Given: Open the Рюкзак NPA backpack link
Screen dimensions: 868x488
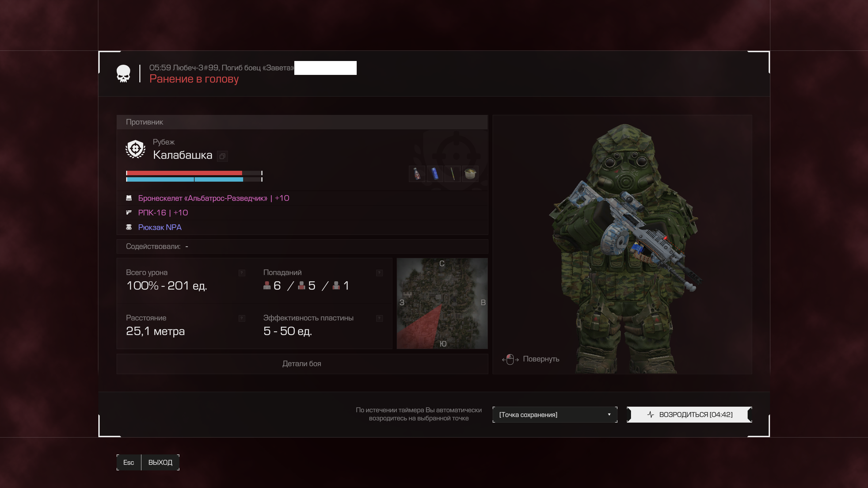Looking at the screenshot, I should (160, 227).
